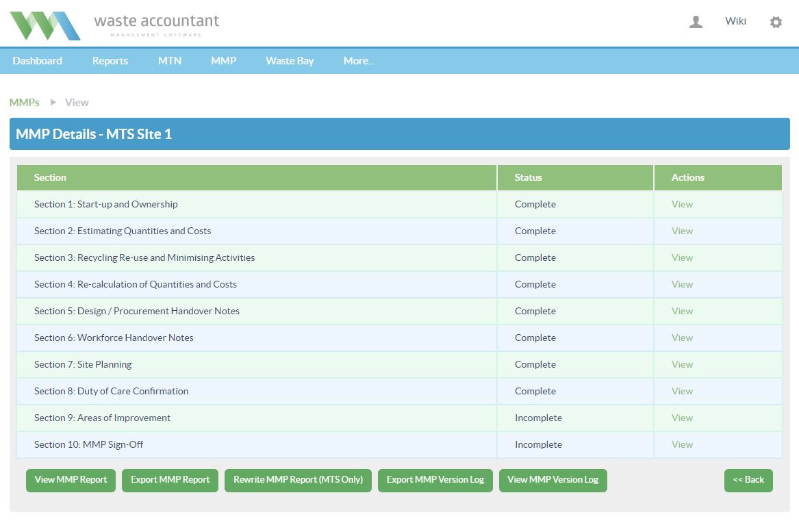Open the settings gear icon
This screenshot has width=799, height=532.
(775, 22)
